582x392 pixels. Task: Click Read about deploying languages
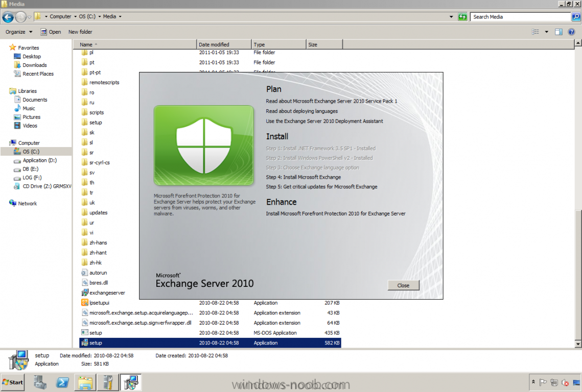pos(301,111)
